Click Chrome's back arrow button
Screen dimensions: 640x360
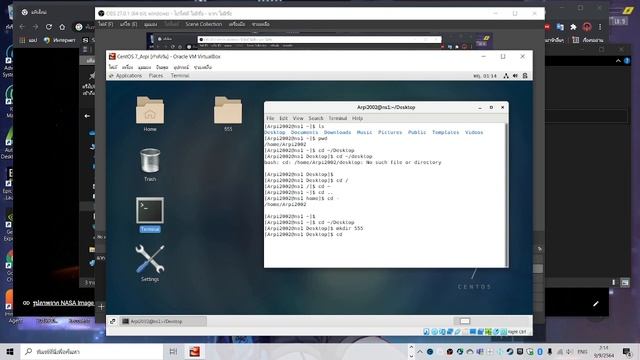(22, 27)
